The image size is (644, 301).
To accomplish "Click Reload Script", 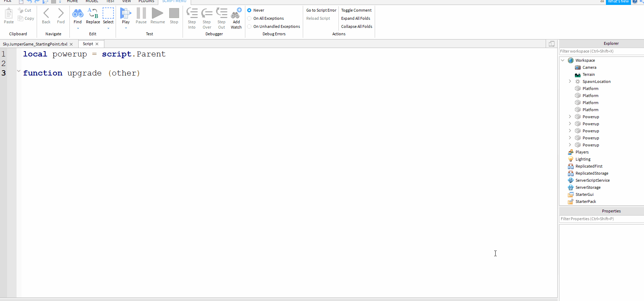I will coord(318,18).
